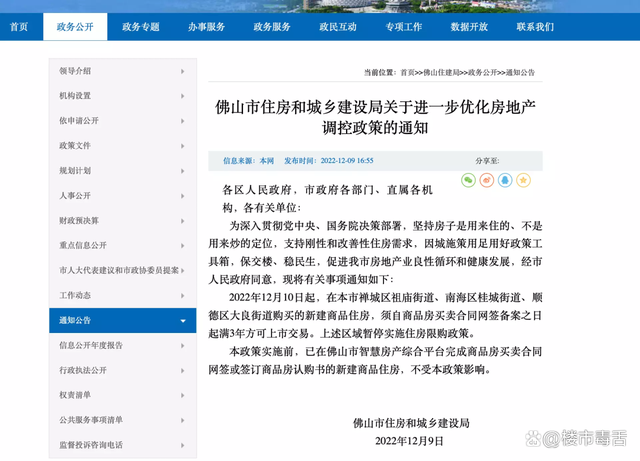Image resolution: width=640 pixels, height=461 pixels.
Task: Open the 数据开放 navigation tab
Action: point(469,27)
